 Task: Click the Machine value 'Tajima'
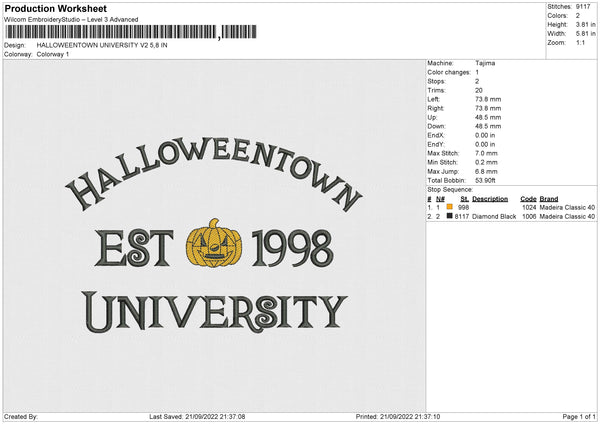(x=485, y=63)
